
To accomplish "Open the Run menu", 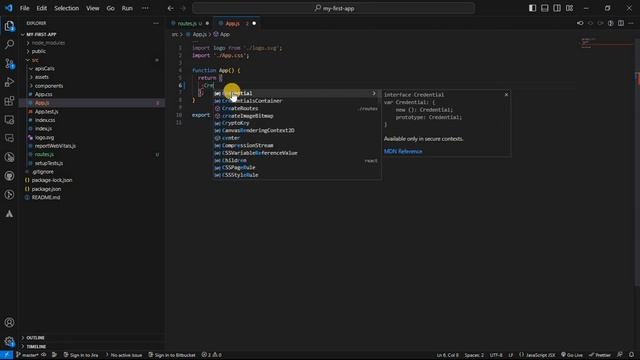I will point(127,8).
